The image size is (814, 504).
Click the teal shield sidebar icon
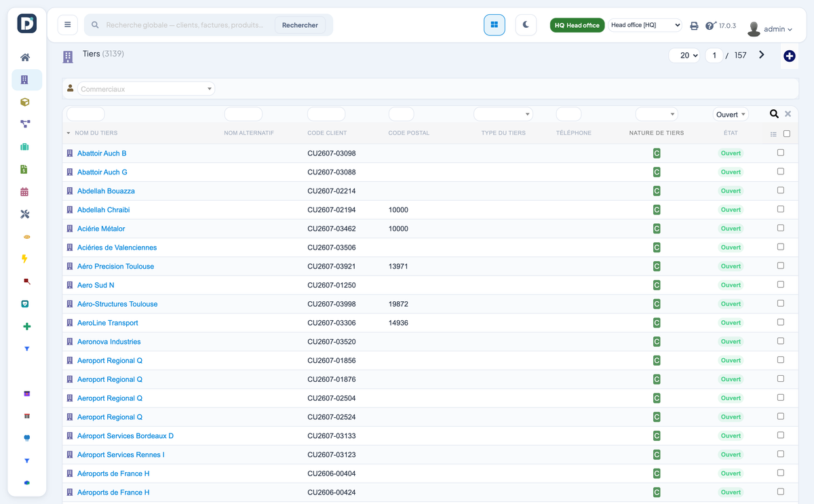(x=26, y=304)
